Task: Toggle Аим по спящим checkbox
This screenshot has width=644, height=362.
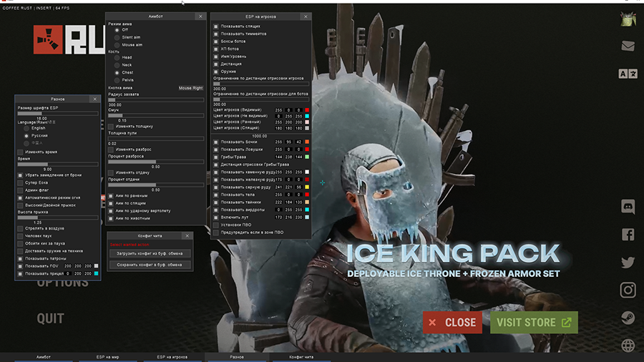Action: [111, 203]
